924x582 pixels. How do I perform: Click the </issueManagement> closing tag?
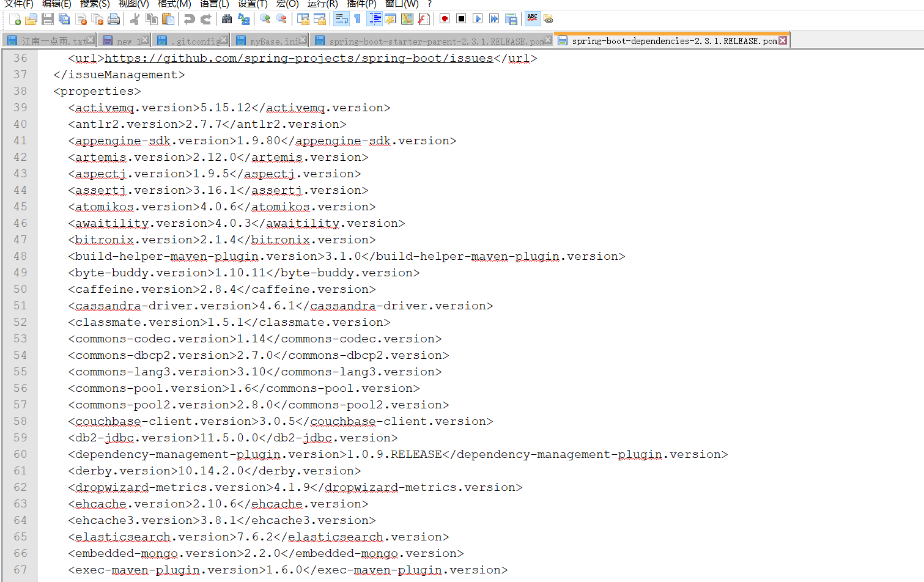click(x=119, y=75)
